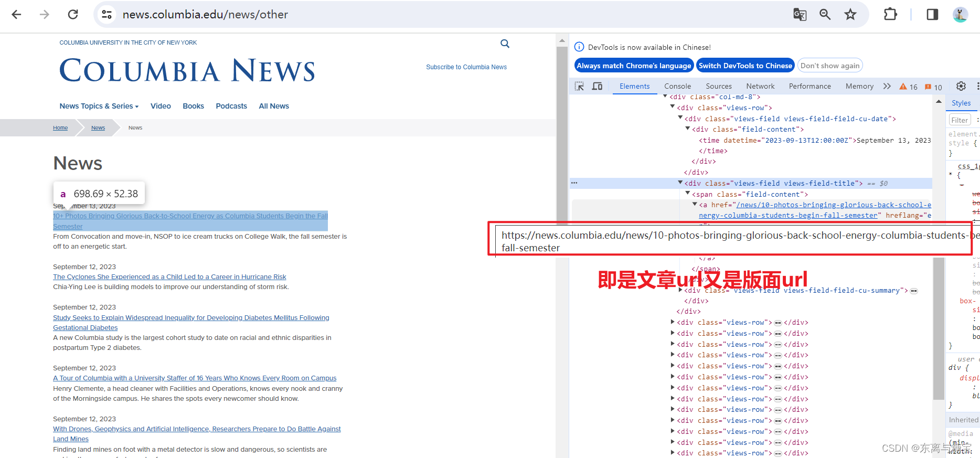
Task: Collapse the span field-content node
Action: (688, 194)
